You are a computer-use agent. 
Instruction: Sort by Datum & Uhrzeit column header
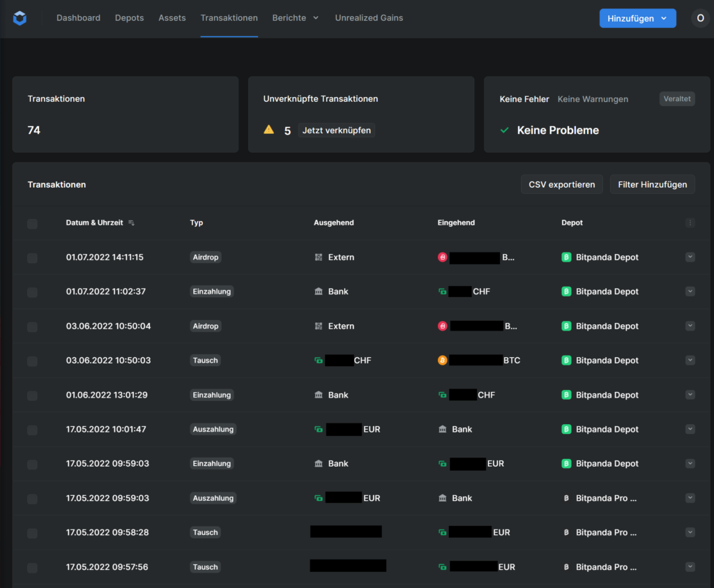pyautogui.click(x=94, y=223)
